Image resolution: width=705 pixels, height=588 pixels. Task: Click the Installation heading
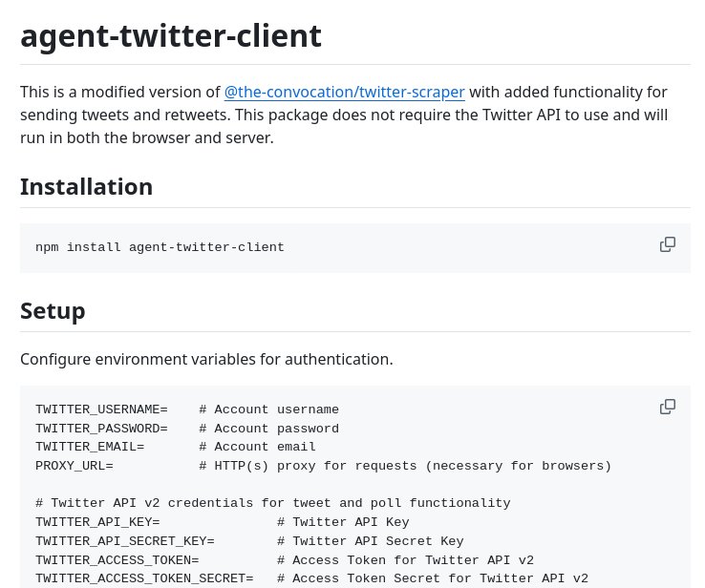(x=86, y=186)
